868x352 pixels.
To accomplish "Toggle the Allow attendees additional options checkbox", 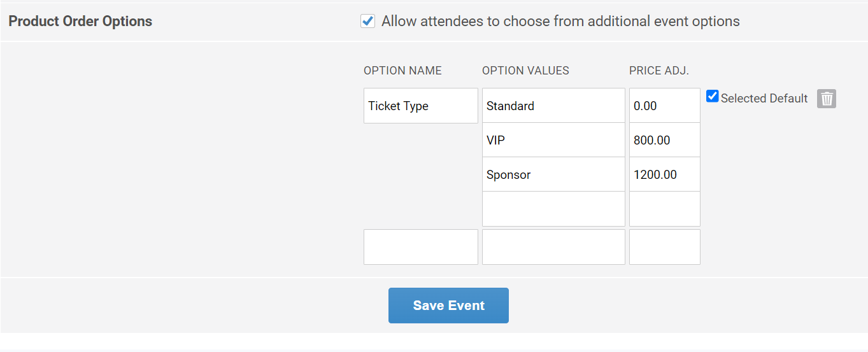I will click(x=367, y=21).
